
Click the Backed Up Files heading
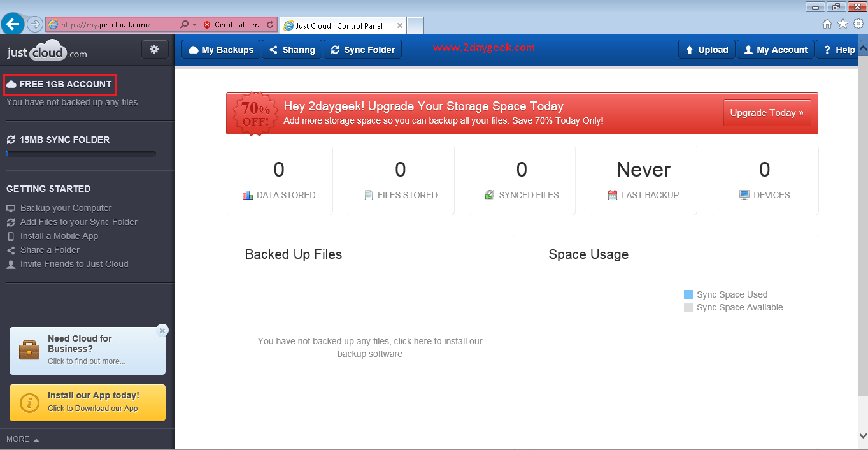294,254
